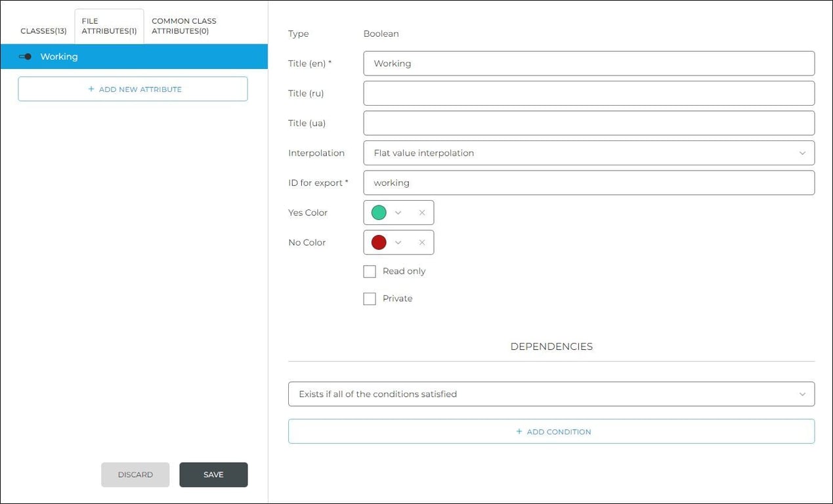Viewport: 833px width, 504px height.
Task: Open the Common Class Attributes tab
Action: [x=184, y=26]
